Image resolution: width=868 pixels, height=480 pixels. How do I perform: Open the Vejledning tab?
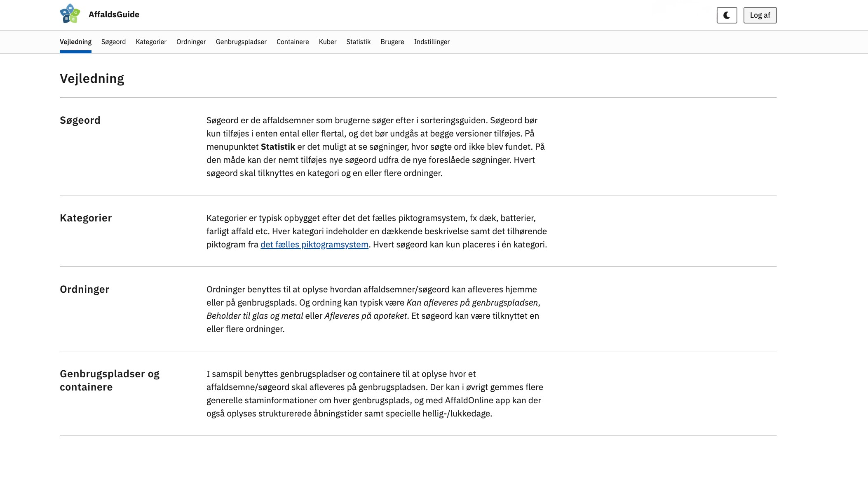pos(75,42)
